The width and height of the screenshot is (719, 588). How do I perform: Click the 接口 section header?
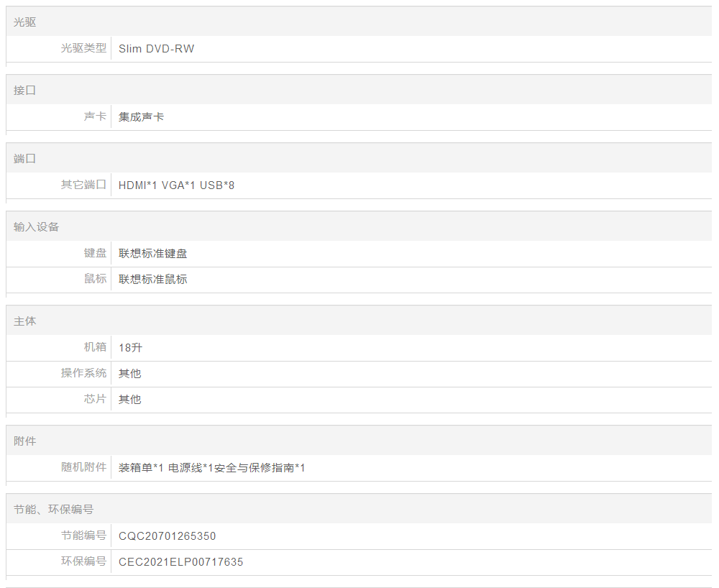(25, 91)
